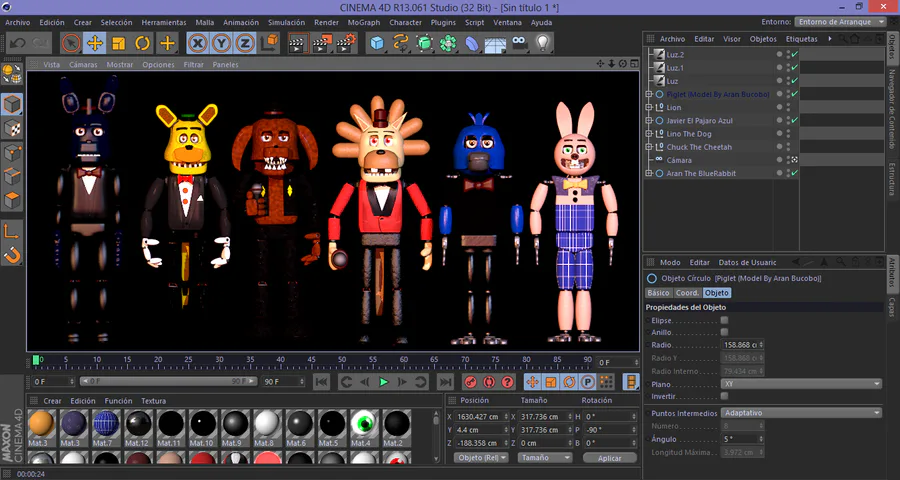Toggle the green check for Aran The BlueRabbit
This screenshot has height=480, width=900.
795,173
